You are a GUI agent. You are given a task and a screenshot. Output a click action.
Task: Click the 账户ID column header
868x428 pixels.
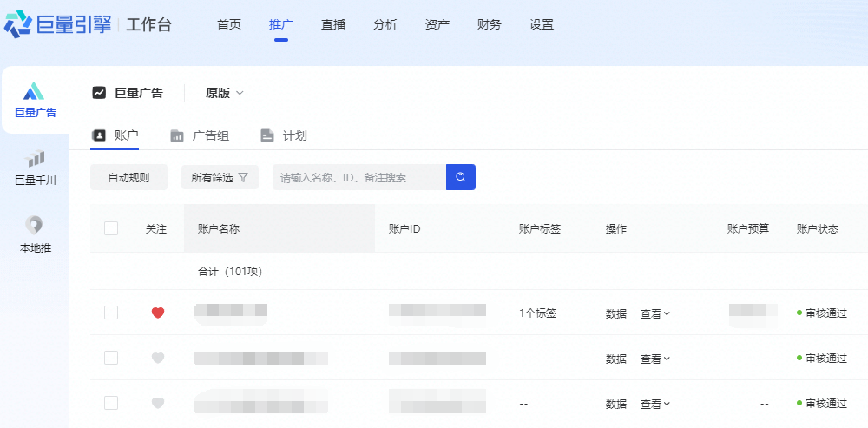404,228
